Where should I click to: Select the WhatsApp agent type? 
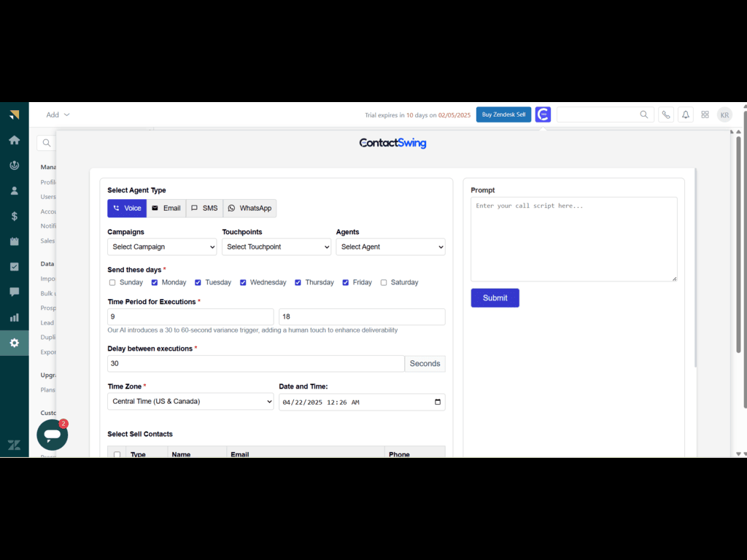click(x=249, y=209)
